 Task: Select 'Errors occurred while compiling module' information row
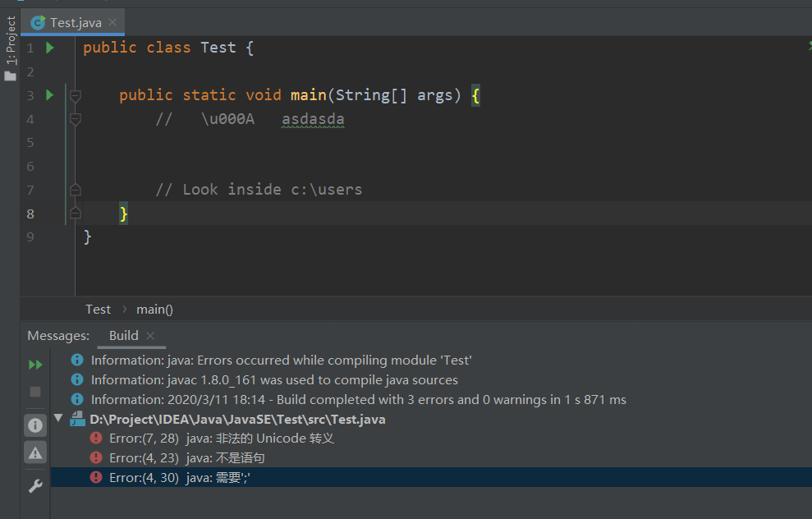coord(281,360)
